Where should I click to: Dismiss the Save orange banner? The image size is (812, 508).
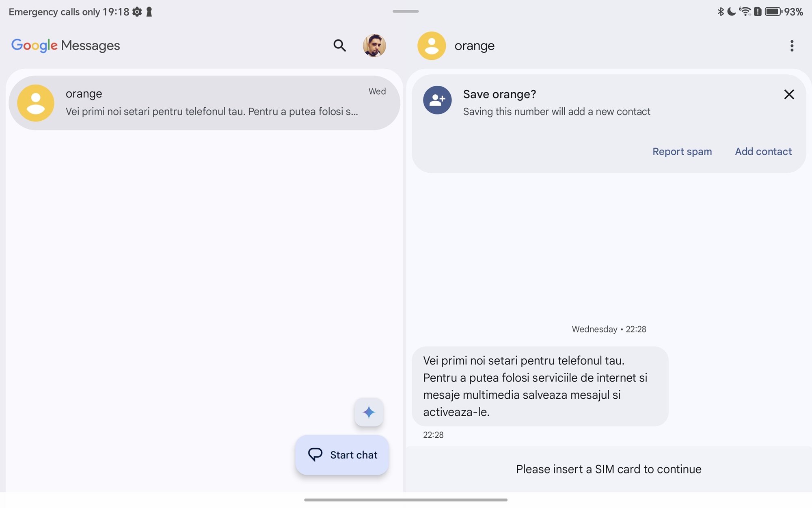[x=789, y=94]
